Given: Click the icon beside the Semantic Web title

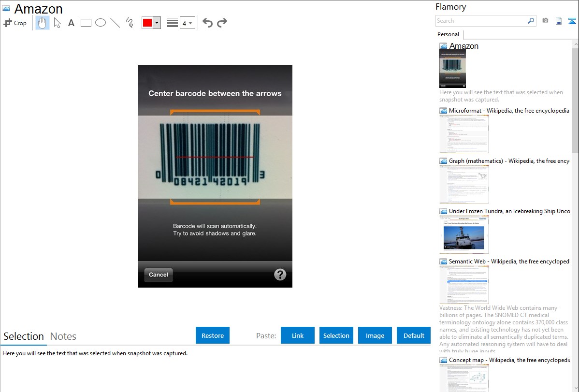Looking at the screenshot, I should 444,261.
